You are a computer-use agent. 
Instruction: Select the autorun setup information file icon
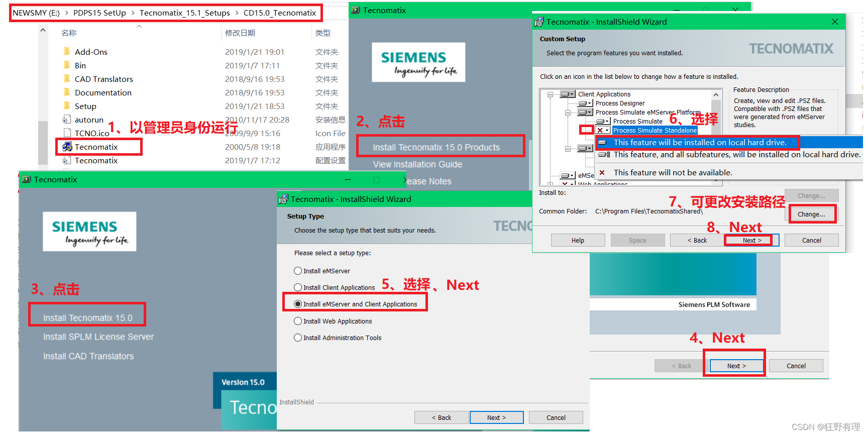pyautogui.click(x=67, y=120)
